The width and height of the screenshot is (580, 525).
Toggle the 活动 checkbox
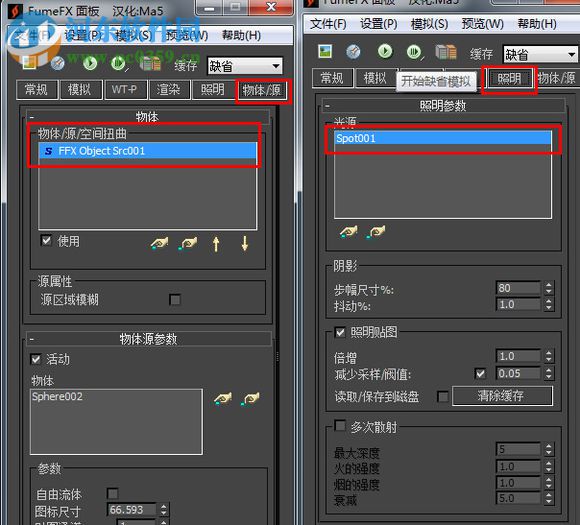pos(36,359)
